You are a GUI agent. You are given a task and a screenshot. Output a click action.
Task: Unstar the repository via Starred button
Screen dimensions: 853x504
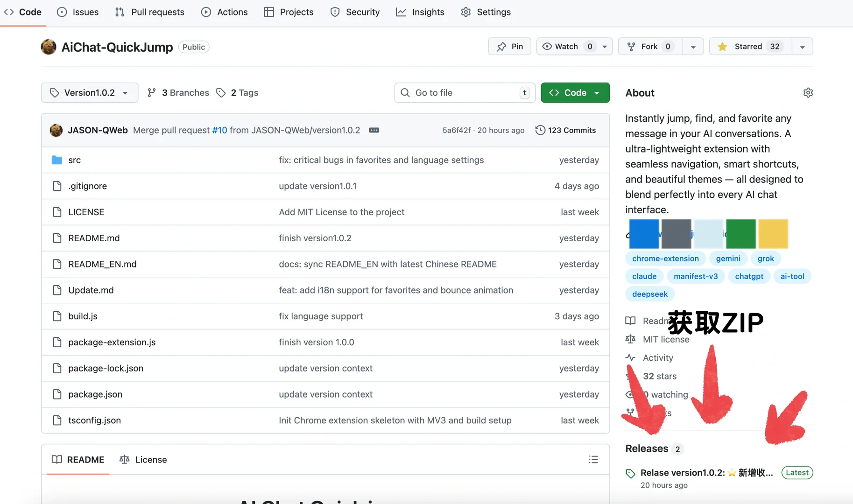[x=750, y=47]
